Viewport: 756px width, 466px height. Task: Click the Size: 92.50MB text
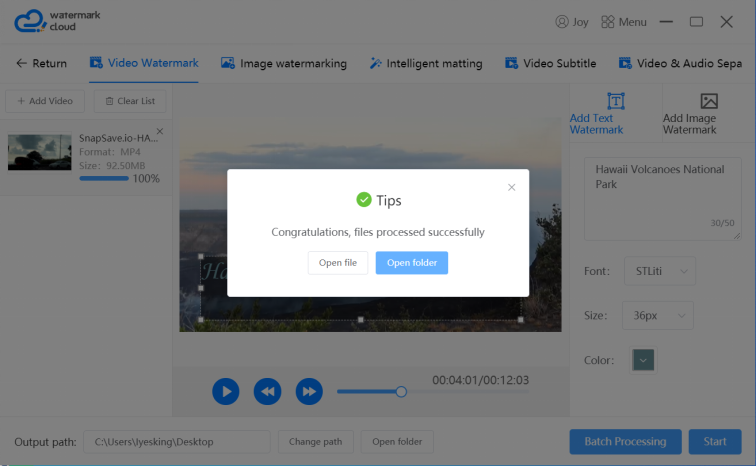pos(112,166)
